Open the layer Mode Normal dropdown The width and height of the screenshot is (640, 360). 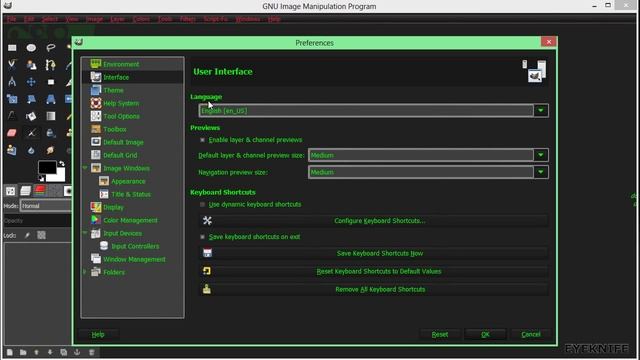tap(45, 206)
